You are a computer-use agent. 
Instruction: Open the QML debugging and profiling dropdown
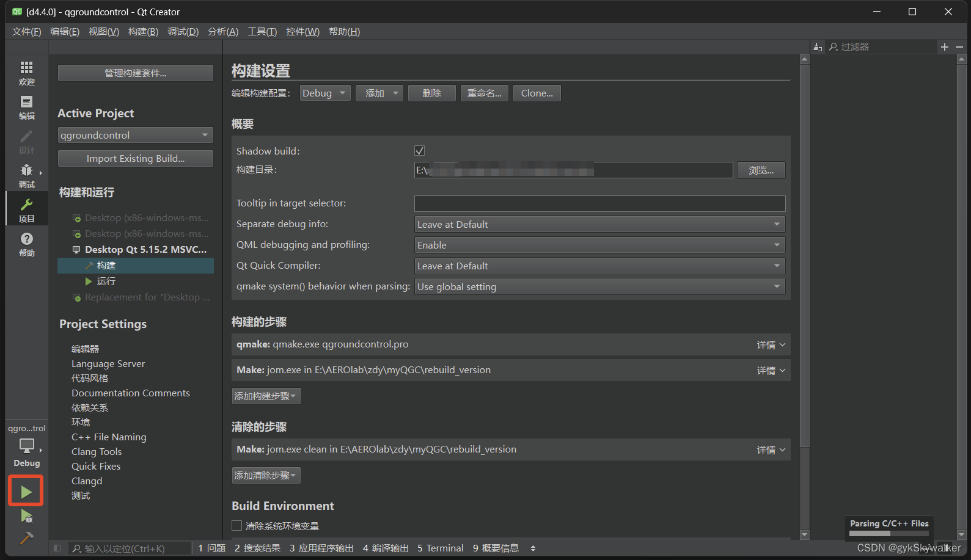(599, 245)
